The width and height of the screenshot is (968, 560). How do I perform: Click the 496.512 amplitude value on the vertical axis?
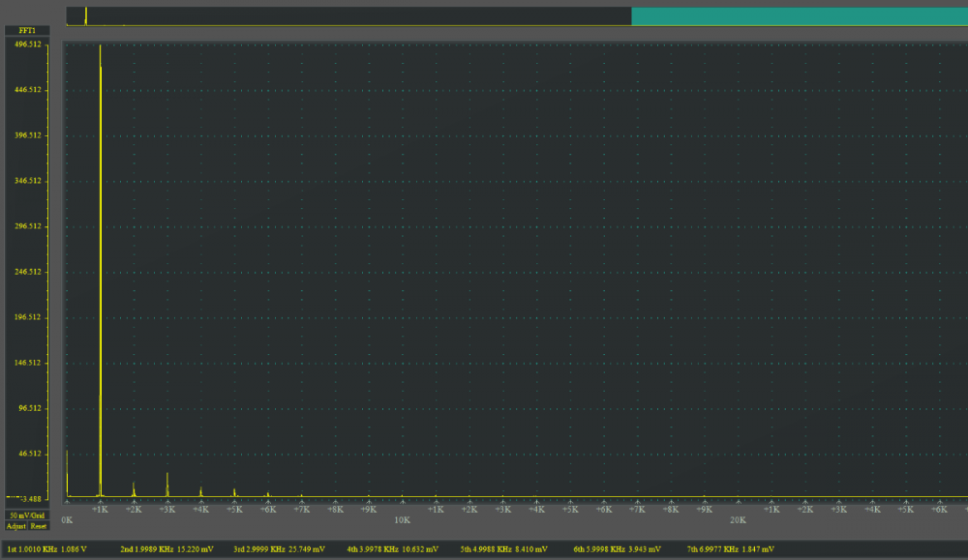(28, 45)
